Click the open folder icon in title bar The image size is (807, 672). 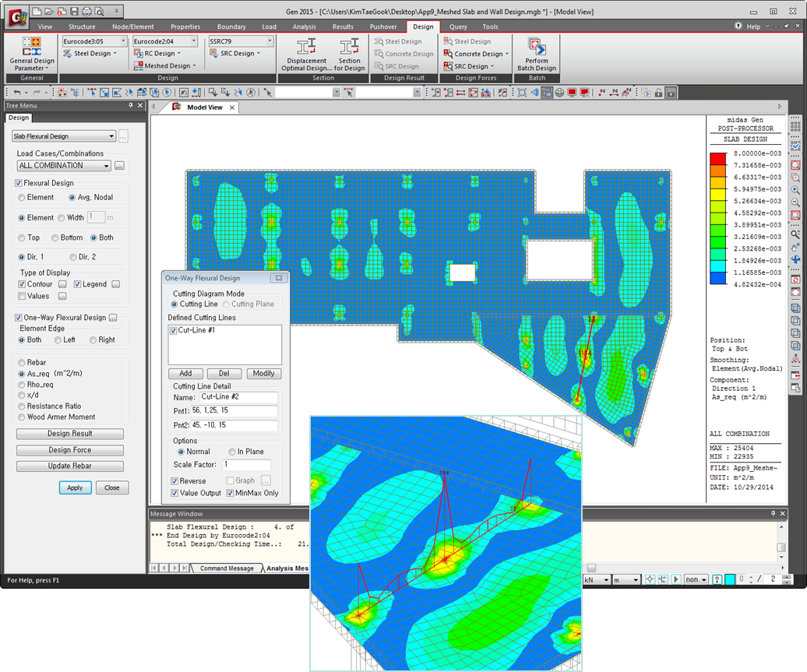49,12
